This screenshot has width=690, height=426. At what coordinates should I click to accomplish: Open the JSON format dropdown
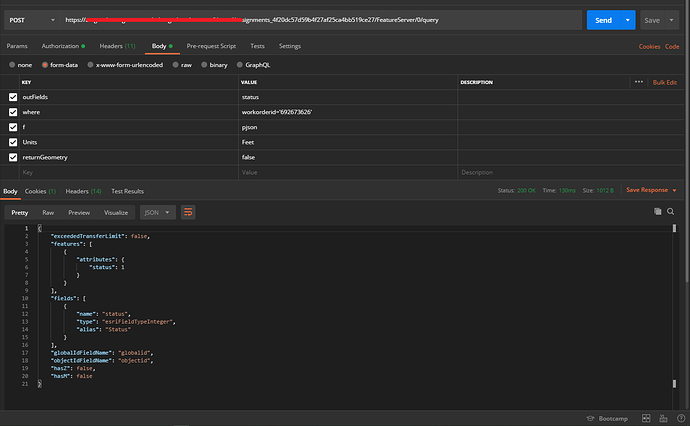click(x=158, y=213)
